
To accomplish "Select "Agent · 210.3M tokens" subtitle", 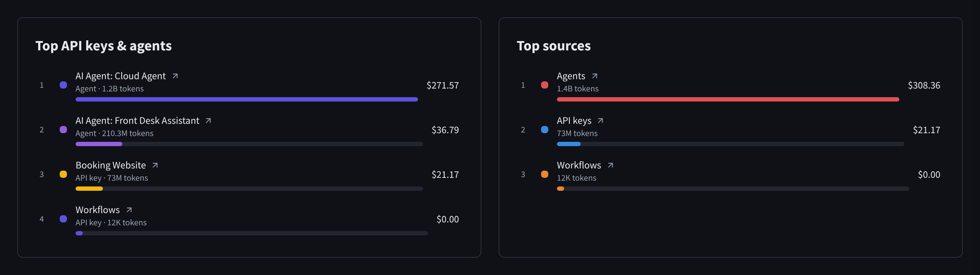I will (x=114, y=133).
